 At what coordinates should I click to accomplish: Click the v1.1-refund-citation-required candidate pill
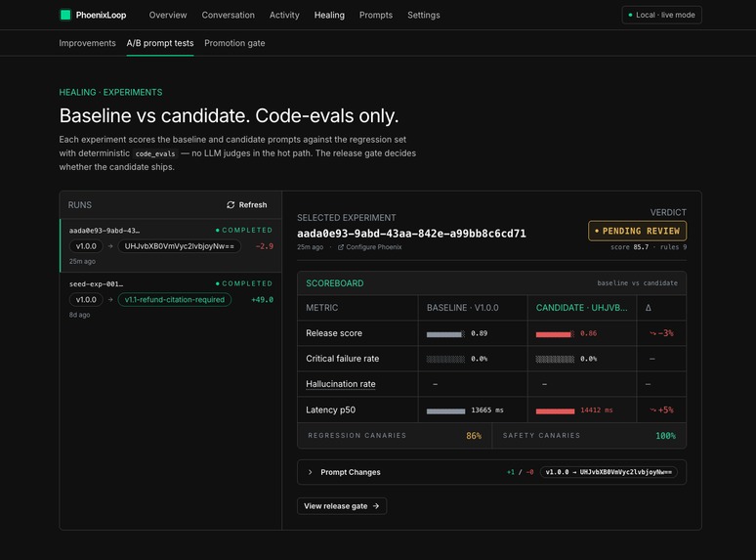point(175,299)
